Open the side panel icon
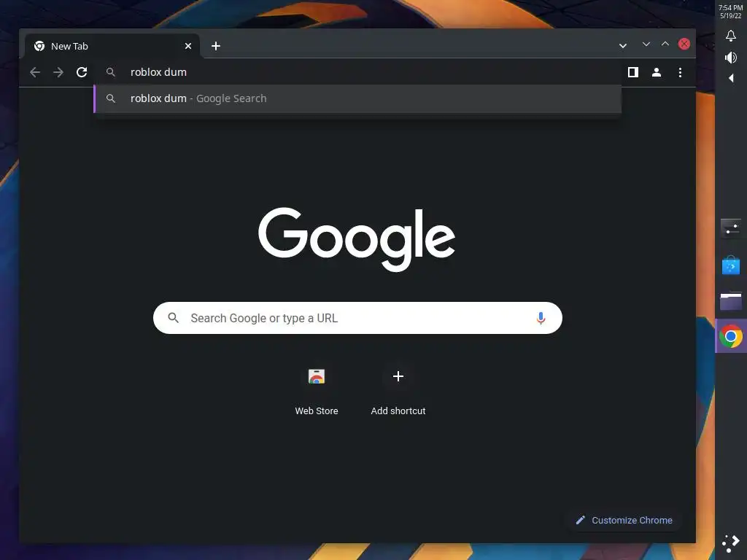The image size is (747, 560). (x=632, y=72)
